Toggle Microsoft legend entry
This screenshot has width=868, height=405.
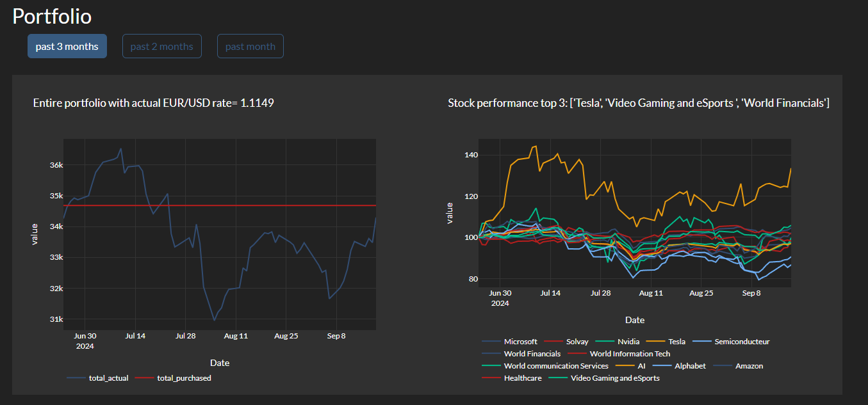(x=520, y=342)
